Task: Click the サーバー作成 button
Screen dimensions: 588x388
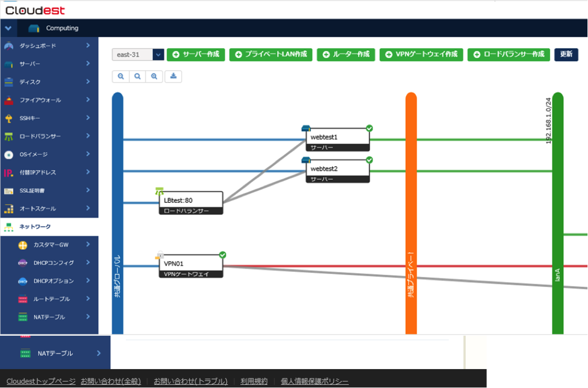Action: [196, 55]
